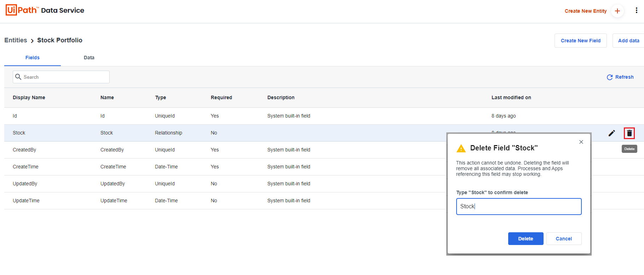Click the Name column header
The height and width of the screenshot is (275, 644).
pos(107,97)
